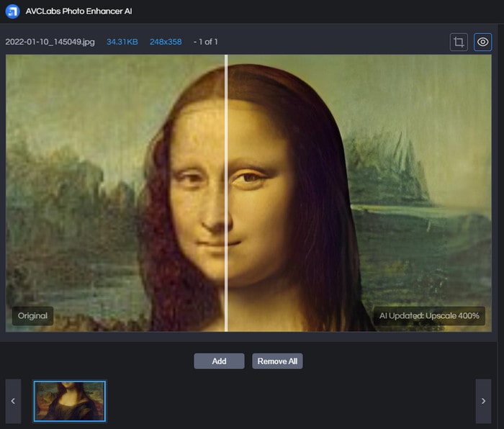Go to next thumbnail with right arrow
The height and width of the screenshot is (429, 504).
pos(483,401)
